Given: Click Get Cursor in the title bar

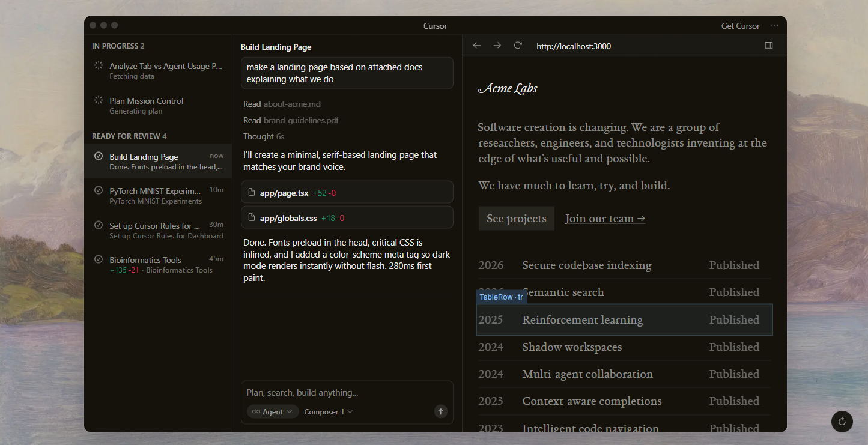Looking at the screenshot, I should pos(740,26).
